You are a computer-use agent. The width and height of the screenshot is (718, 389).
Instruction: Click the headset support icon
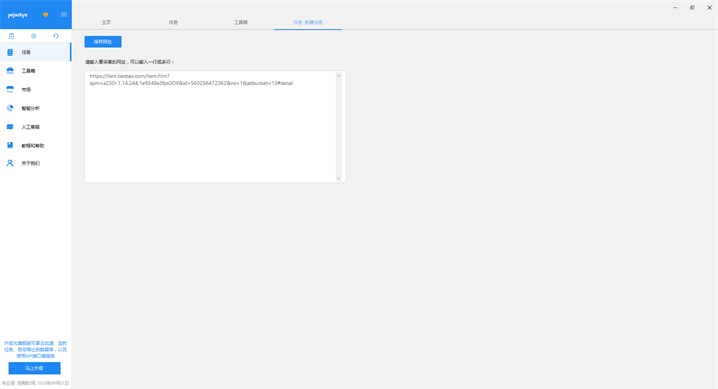[x=56, y=36]
